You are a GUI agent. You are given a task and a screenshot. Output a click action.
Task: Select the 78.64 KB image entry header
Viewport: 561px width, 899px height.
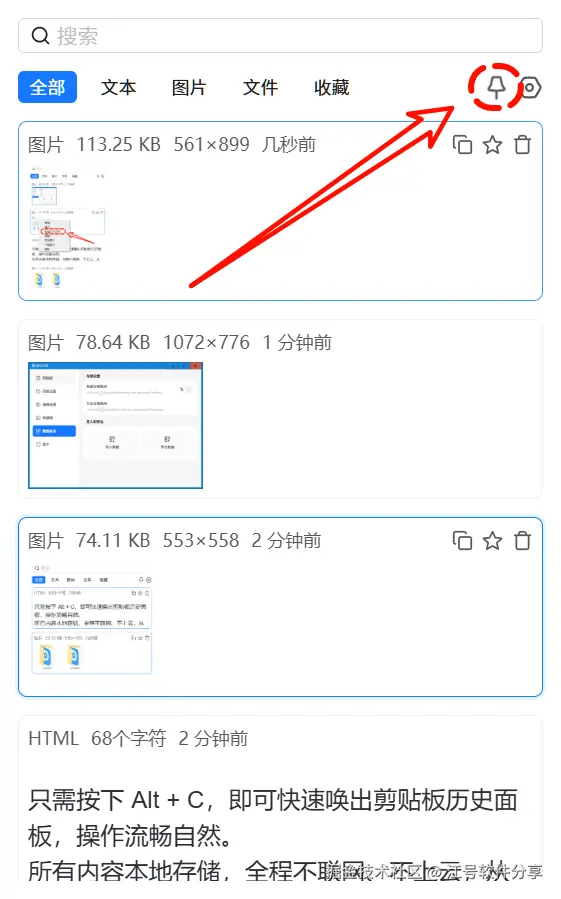coord(180,343)
